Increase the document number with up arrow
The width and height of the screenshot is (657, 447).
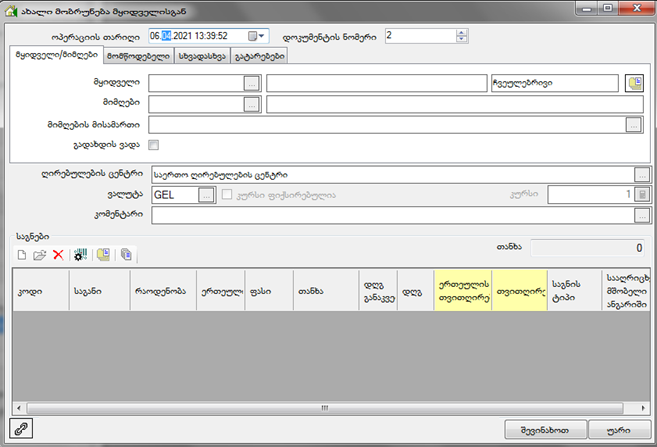coord(460,32)
